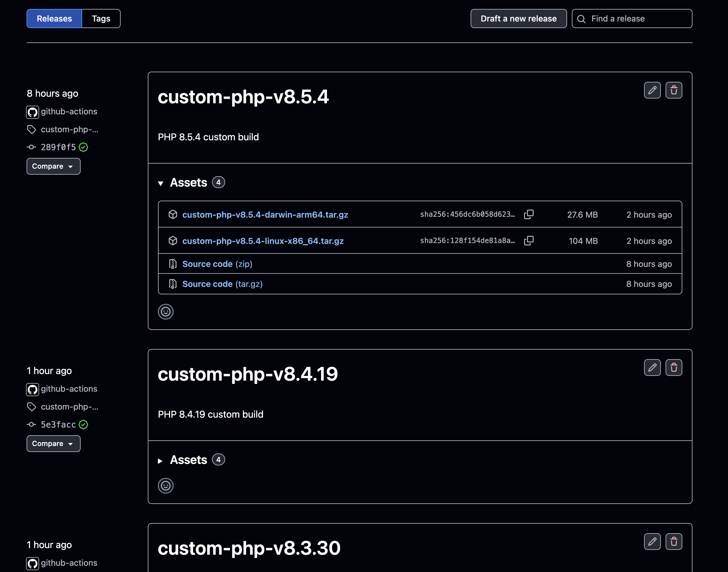Add reaction to custom-php-v8.5.4 release
728x572 pixels.
[165, 311]
